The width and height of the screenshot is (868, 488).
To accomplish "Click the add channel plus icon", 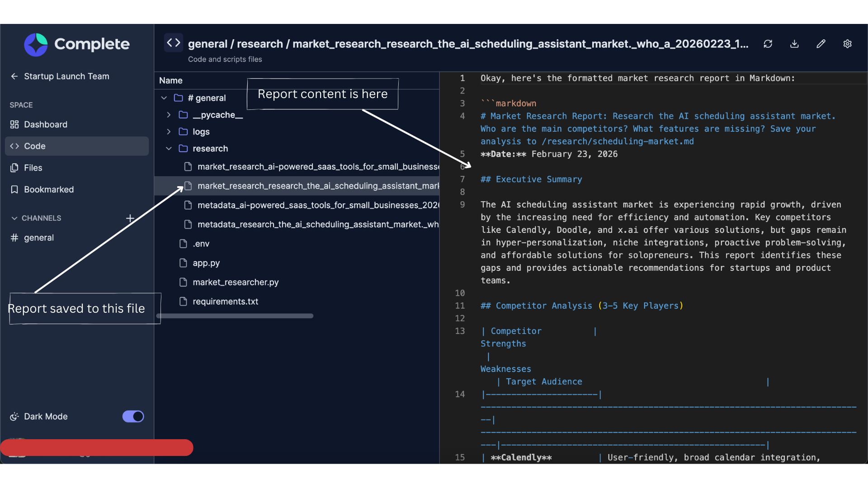I will tap(130, 218).
